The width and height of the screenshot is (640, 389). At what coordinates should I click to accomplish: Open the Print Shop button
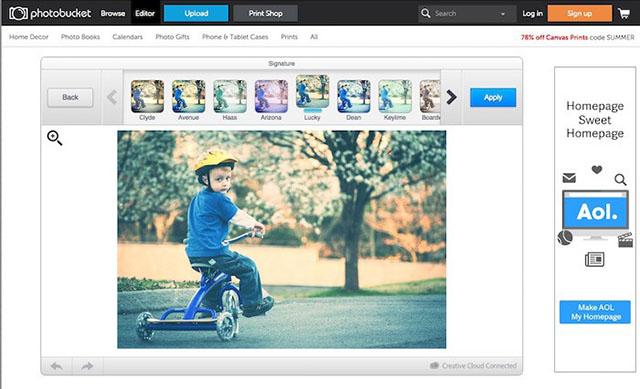(265, 13)
